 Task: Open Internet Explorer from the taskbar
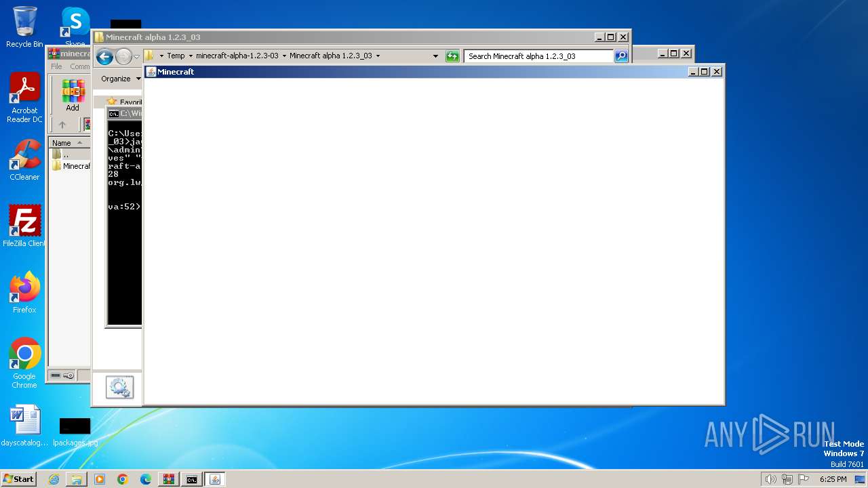(x=54, y=479)
